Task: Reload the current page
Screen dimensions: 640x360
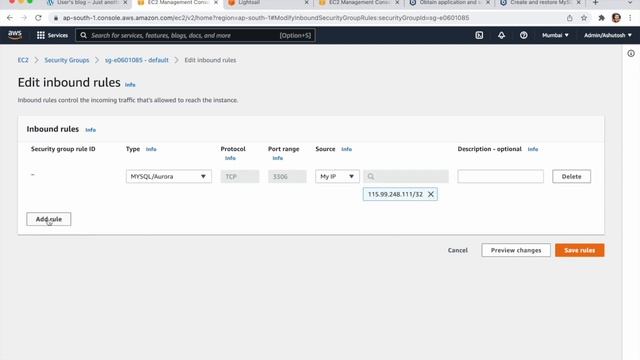Action: coord(38,18)
